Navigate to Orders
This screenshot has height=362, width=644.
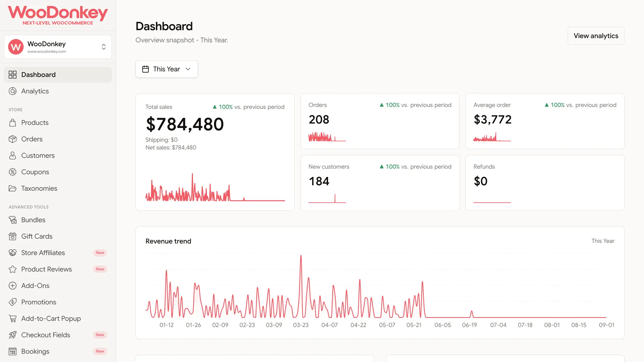pos(58,139)
